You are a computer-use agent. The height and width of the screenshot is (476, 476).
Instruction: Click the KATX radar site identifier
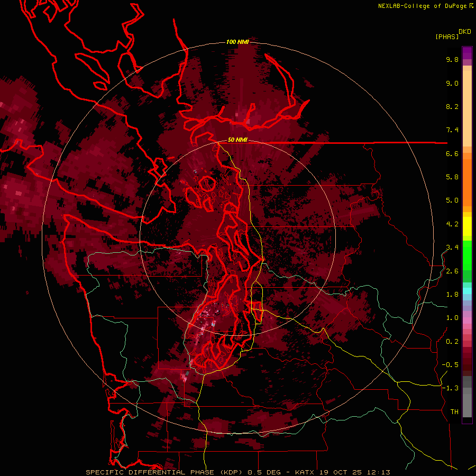coord(305,472)
